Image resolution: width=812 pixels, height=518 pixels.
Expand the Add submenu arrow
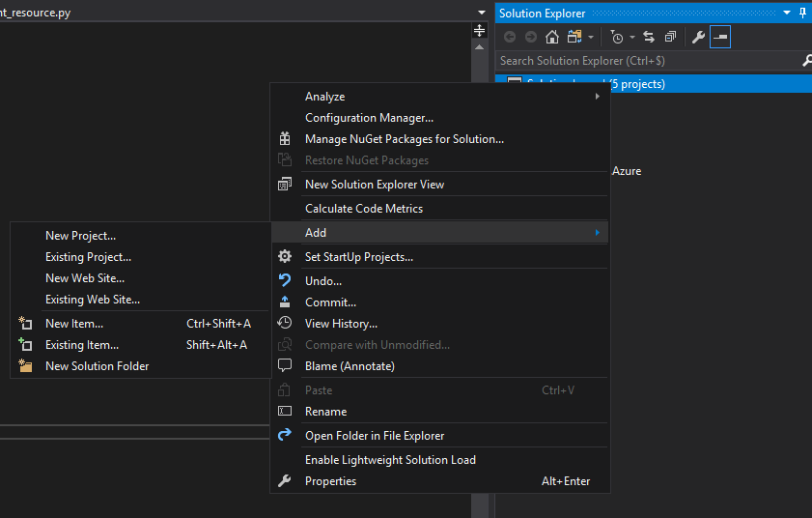[x=597, y=232]
